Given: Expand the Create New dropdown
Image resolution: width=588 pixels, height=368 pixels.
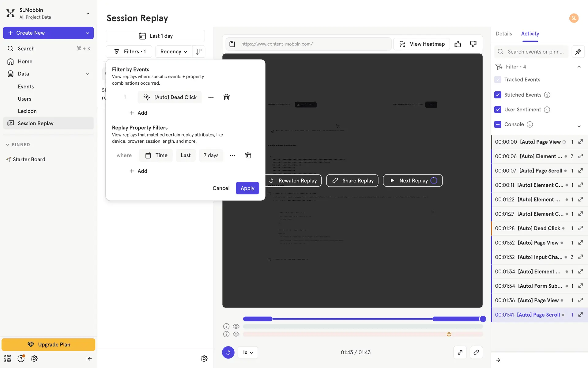Looking at the screenshot, I should click(88, 33).
